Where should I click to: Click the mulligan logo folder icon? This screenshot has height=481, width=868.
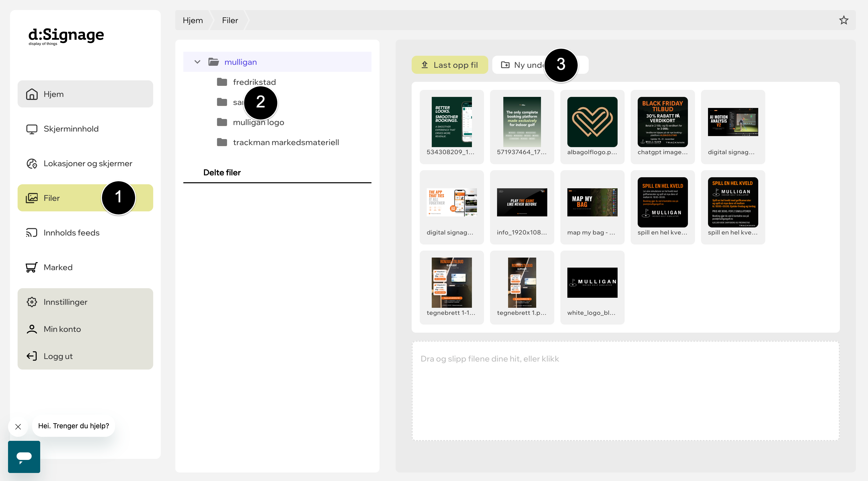[x=222, y=122]
